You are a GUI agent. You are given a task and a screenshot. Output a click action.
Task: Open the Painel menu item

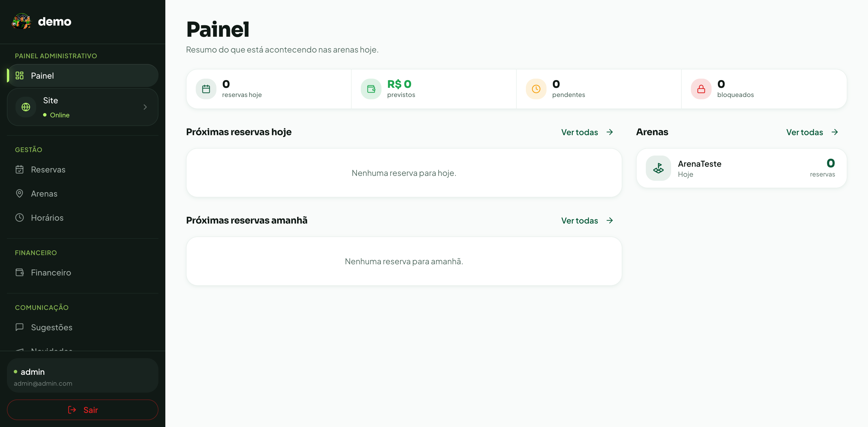tap(83, 75)
